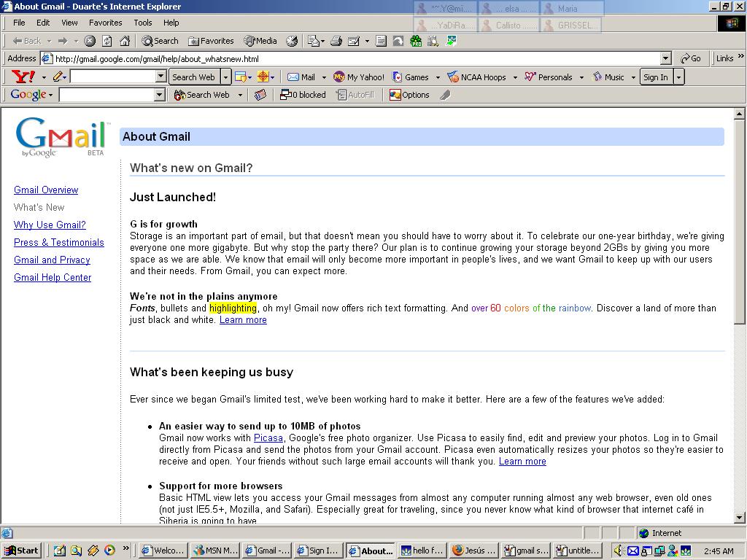Click the Google toolbar Search Web button
The image size is (747, 560).
pyautogui.click(x=201, y=95)
